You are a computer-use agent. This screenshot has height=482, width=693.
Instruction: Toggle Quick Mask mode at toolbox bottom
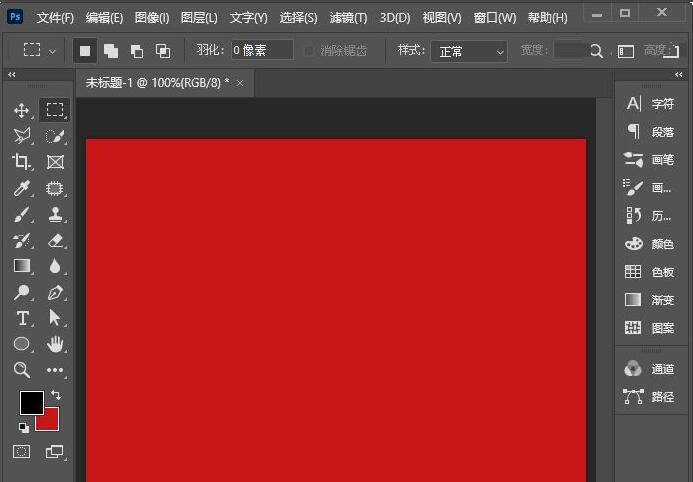click(22, 452)
